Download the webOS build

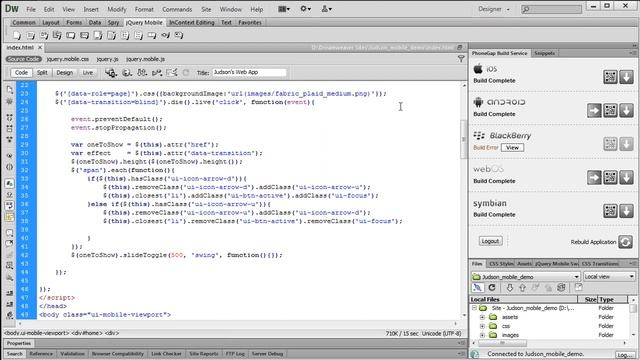tap(626, 177)
